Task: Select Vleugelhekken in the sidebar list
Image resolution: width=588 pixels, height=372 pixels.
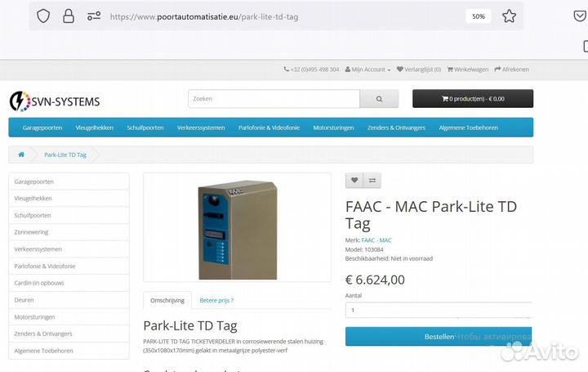Action: coord(69,199)
